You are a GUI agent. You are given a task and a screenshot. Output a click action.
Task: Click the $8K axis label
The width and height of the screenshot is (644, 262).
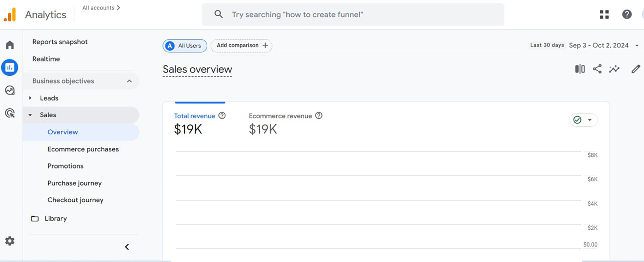pos(592,155)
